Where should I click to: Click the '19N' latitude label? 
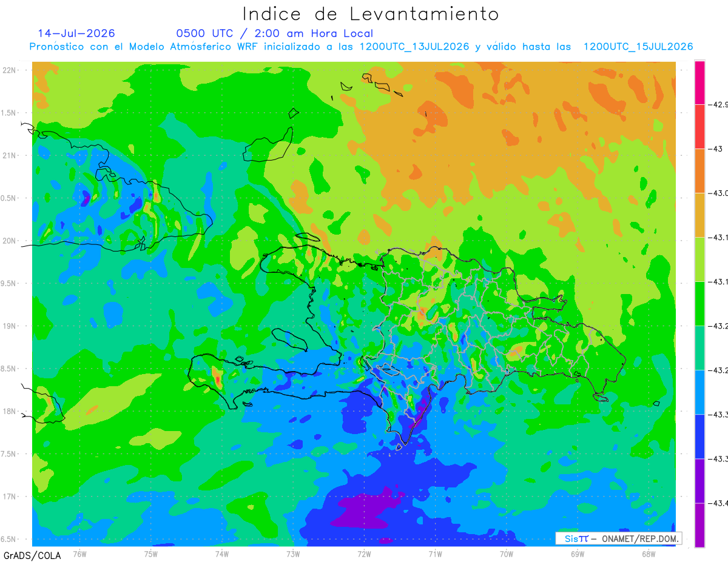click(9, 326)
